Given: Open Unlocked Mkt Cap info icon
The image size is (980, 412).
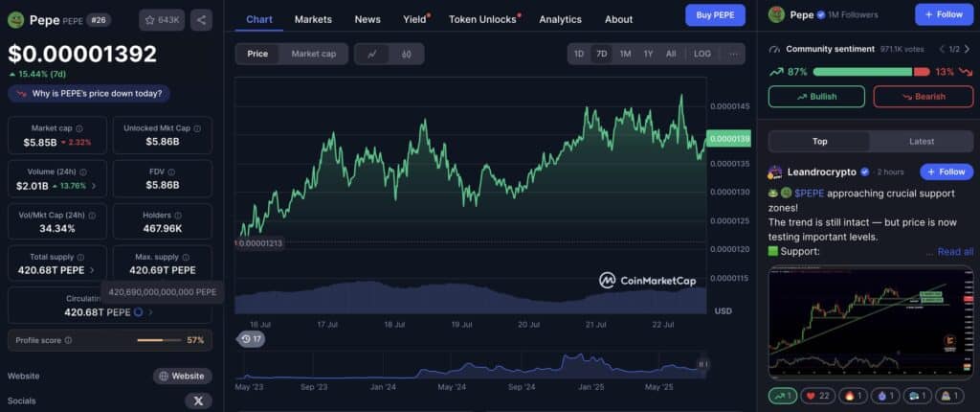Looking at the screenshot, I should pos(197,128).
